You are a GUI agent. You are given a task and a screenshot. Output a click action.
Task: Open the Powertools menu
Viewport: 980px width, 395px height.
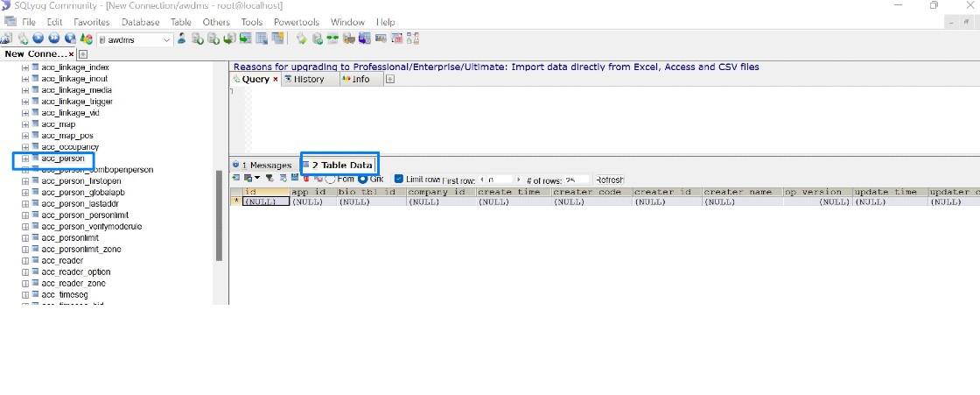[297, 22]
